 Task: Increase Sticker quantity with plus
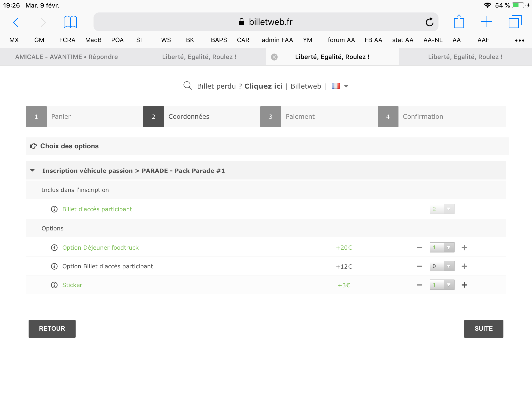pos(464,285)
